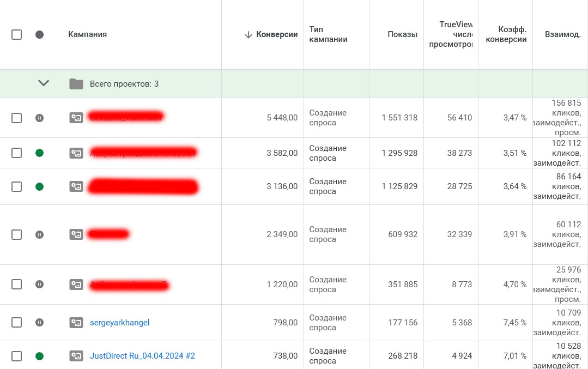The height and width of the screenshot is (369, 588).
Task: Click the paused status icon in the 5 448,00 row
Action: (x=39, y=118)
